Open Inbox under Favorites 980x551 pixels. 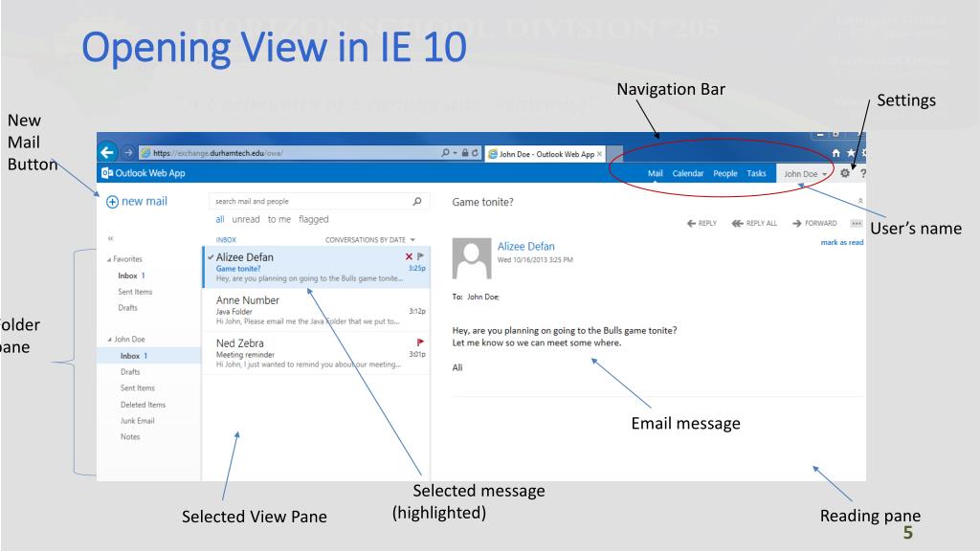(x=131, y=275)
